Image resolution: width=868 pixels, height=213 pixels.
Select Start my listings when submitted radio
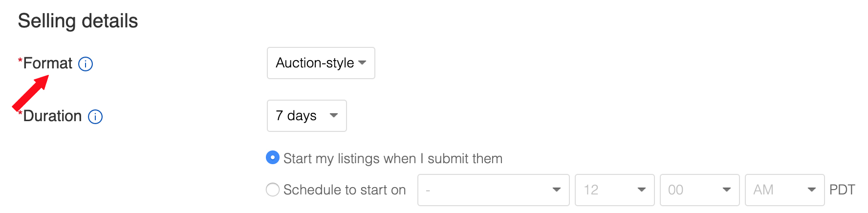[273, 158]
